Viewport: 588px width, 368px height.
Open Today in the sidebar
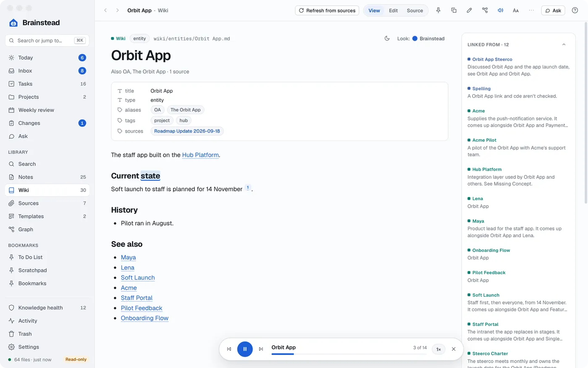(x=47, y=58)
